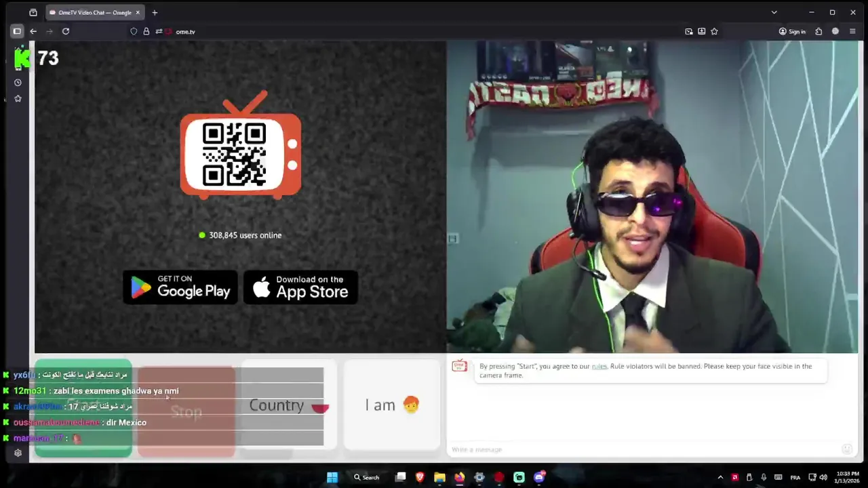Image resolution: width=868 pixels, height=488 pixels.
Task: Get the app on Google Play
Action: (180, 287)
